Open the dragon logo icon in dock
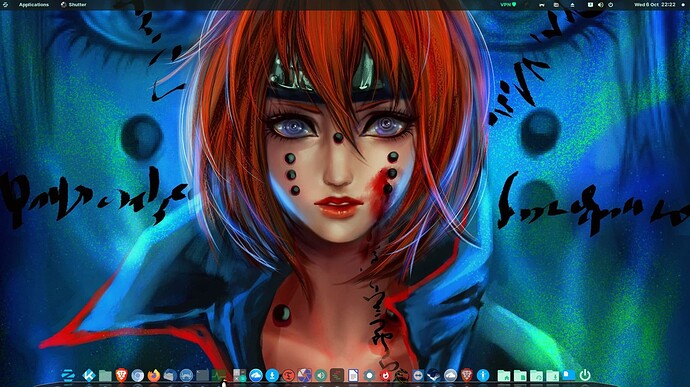Viewport: 690px width, 387px height. (401, 375)
